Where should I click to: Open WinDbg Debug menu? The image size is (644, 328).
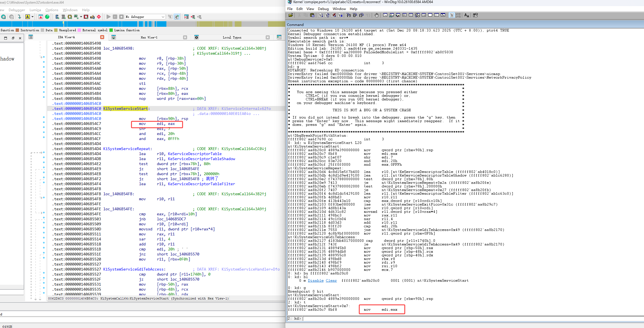coord(323,9)
